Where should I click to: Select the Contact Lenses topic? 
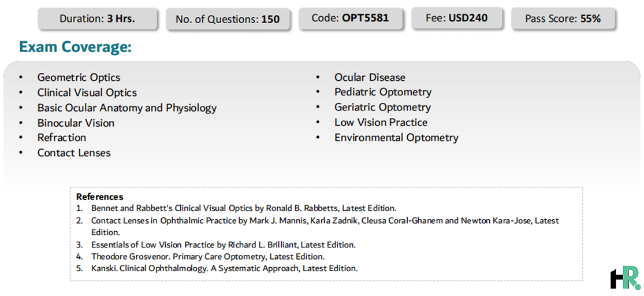coord(74,153)
